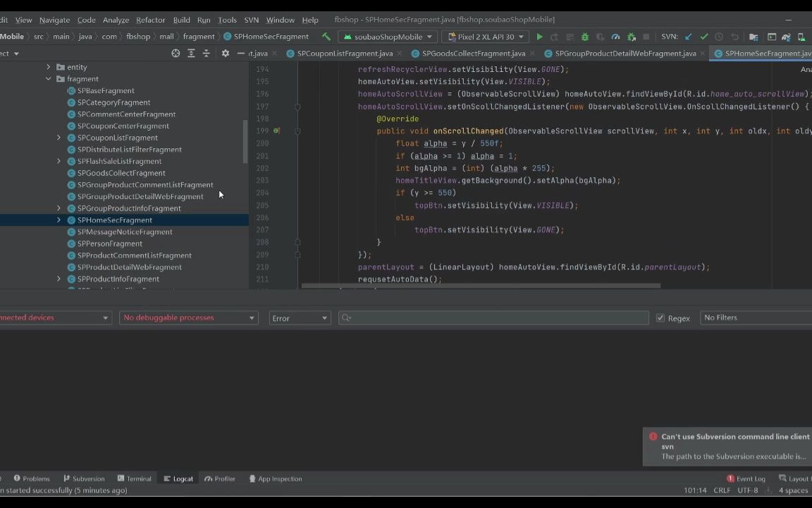Image resolution: width=812 pixels, height=508 pixels.
Task: Close SPCouponListFragment.java tab
Action: point(400,54)
